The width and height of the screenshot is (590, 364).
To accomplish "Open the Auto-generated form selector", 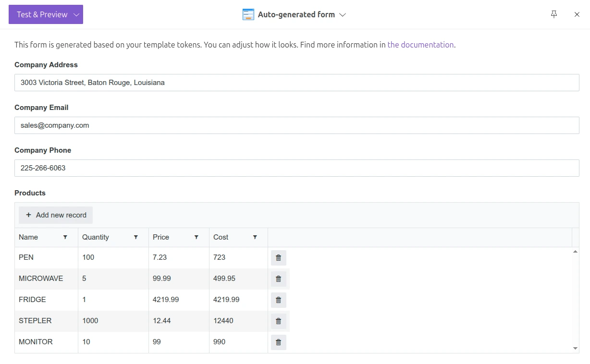I will pos(295,14).
